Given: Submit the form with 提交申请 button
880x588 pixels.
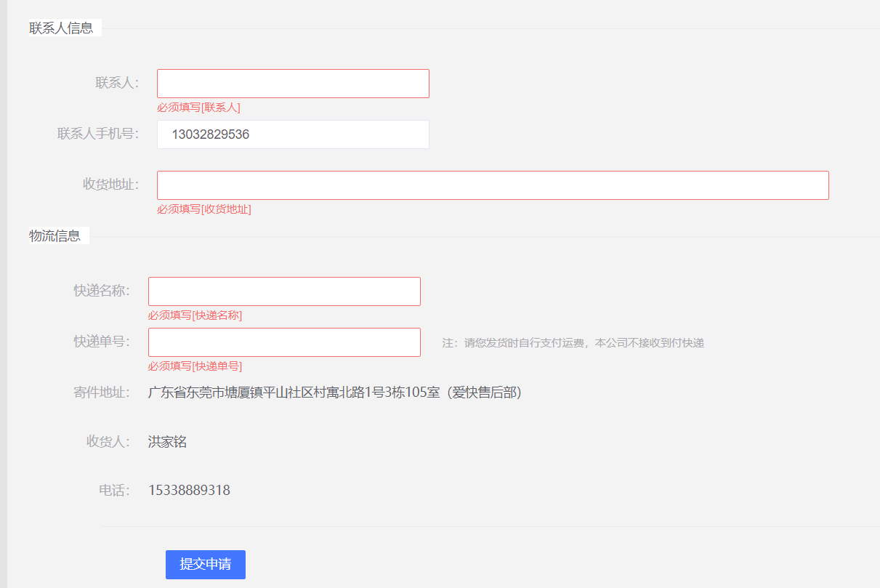Looking at the screenshot, I should [x=206, y=565].
